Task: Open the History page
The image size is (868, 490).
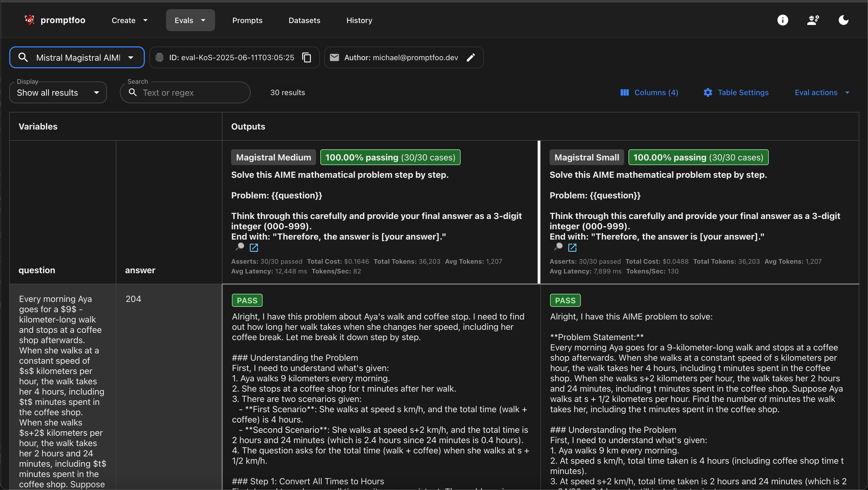Action: (359, 21)
